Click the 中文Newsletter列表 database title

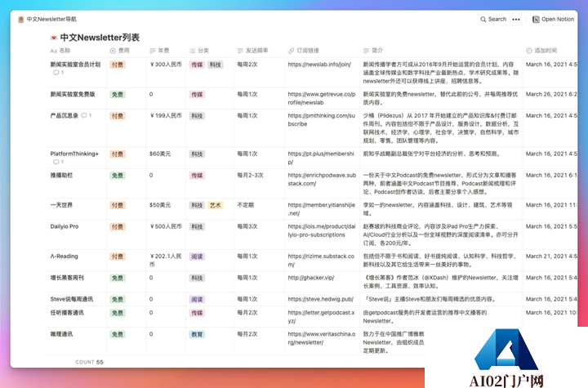[100, 38]
